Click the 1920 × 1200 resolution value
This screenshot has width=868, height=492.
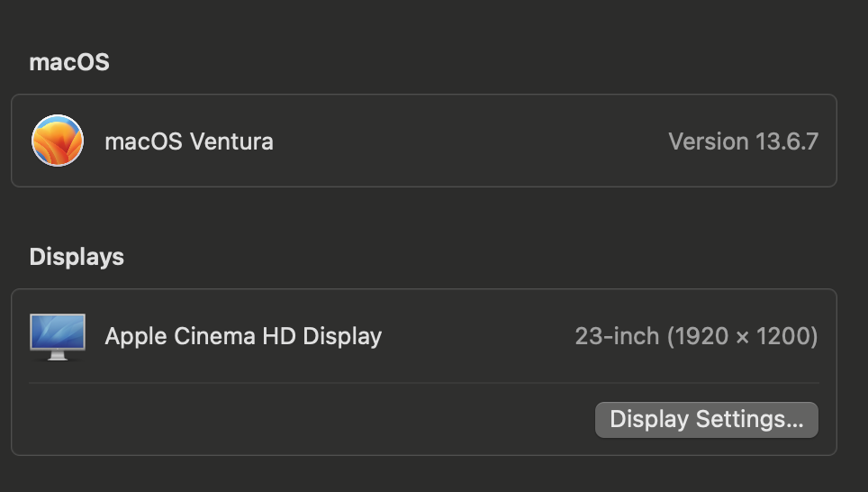tap(742, 336)
